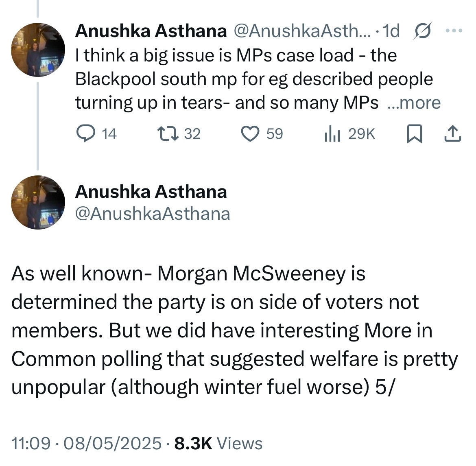Open the '1d' timestamp link
476x466 pixels.
391,31
